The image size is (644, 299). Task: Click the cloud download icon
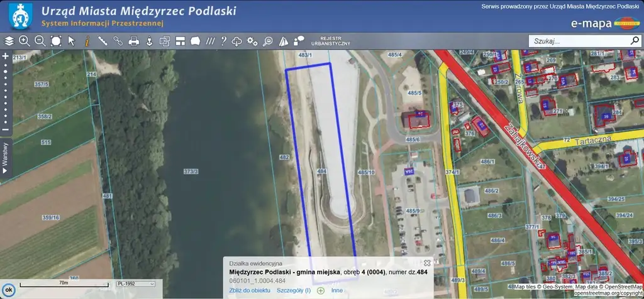[237, 41]
